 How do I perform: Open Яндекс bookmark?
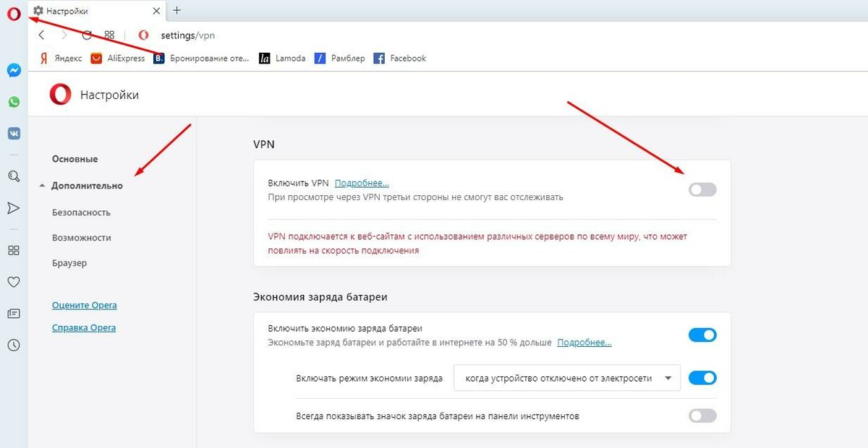coord(59,58)
